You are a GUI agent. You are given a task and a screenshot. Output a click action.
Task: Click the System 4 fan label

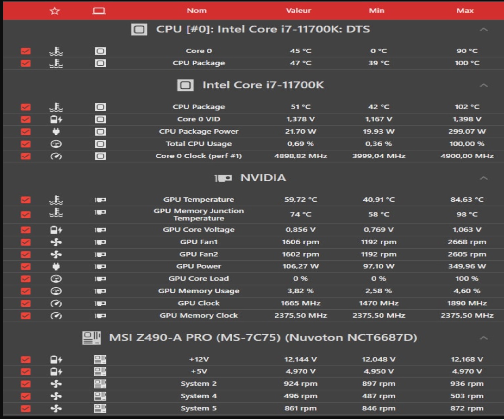coord(199,396)
